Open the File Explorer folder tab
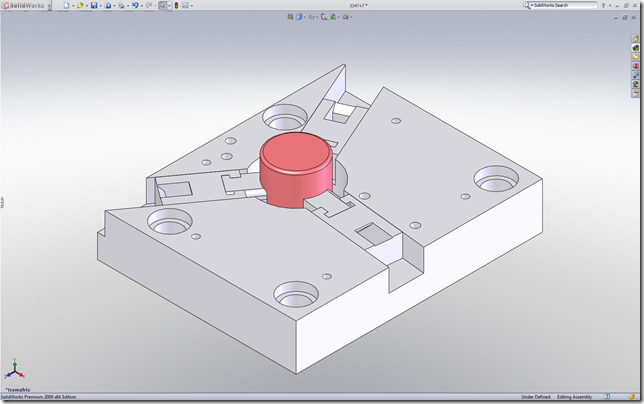This screenshot has width=644, height=404. [635, 57]
